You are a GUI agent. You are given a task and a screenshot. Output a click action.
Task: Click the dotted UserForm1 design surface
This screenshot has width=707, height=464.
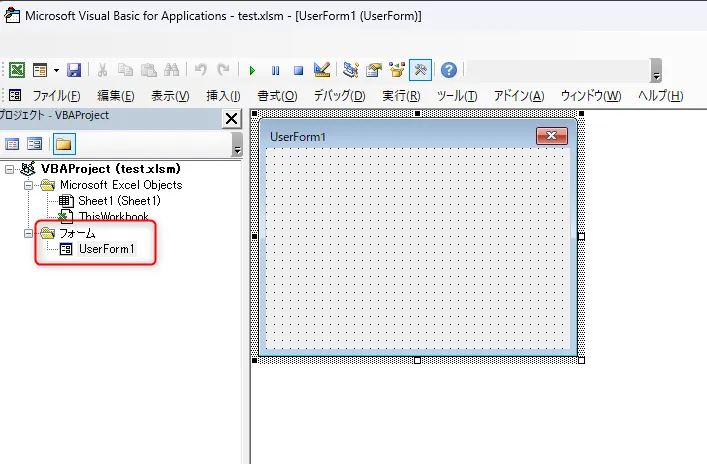click(417, 248)
